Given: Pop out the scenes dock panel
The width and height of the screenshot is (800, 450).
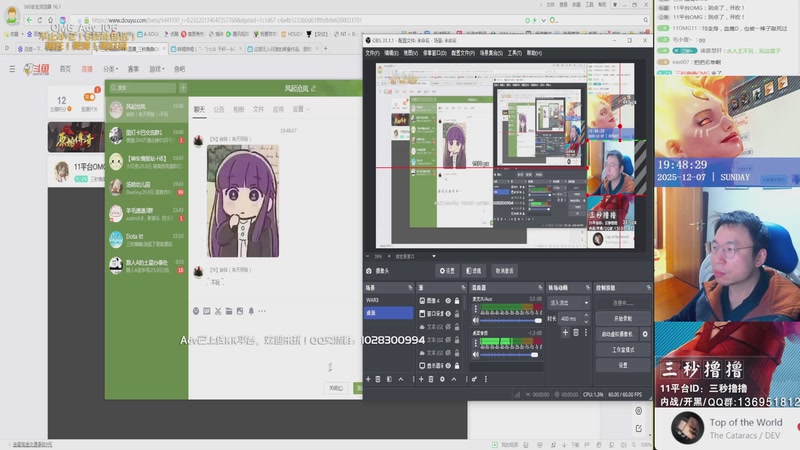Looking at the screenshot, I should (x=410, y=288).
